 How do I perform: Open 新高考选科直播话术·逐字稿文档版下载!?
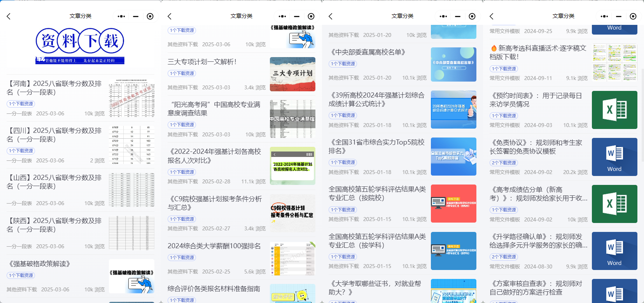tap(538, 52)
